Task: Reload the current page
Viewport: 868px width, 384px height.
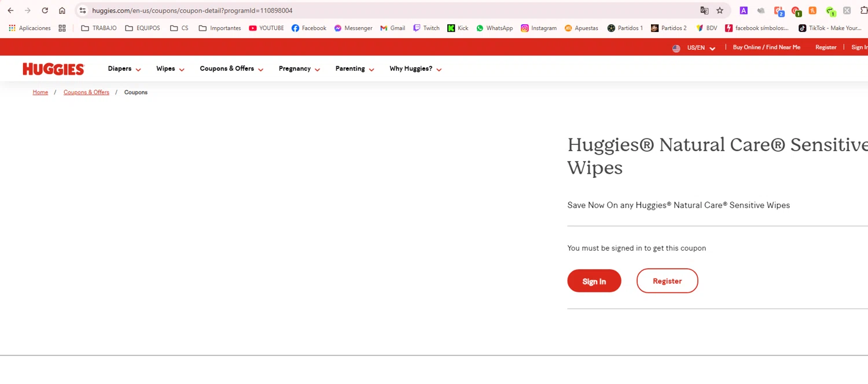Action: [45, 10]
